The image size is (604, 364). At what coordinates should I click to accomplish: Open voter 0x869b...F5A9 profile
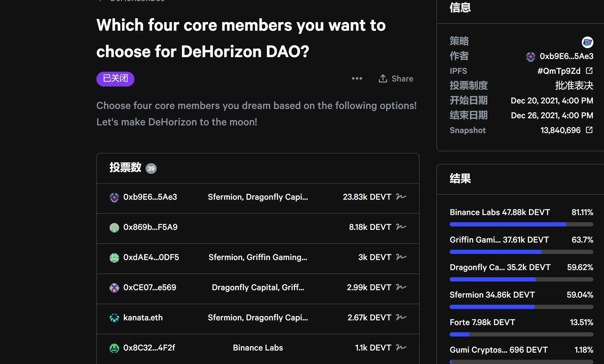[x=150, y=227]
